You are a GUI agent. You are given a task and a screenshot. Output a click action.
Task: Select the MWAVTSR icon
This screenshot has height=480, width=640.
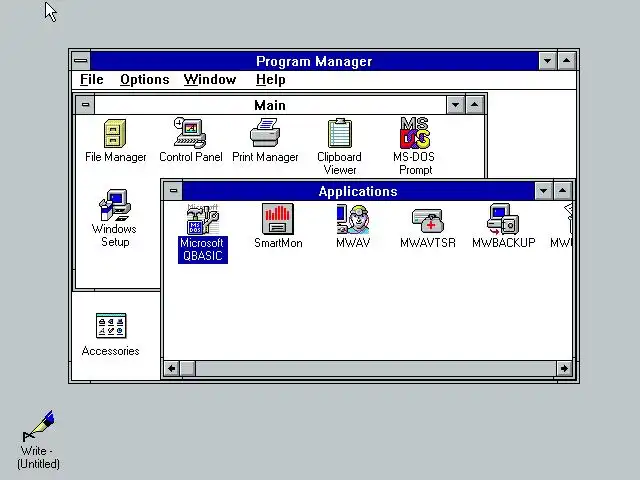pyautogui.click(x=428, y=228)
